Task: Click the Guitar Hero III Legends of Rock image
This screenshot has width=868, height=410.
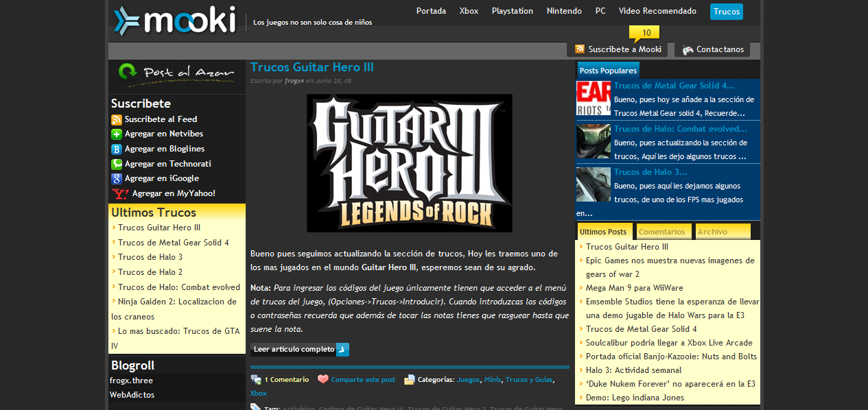Action: point(410,163)
